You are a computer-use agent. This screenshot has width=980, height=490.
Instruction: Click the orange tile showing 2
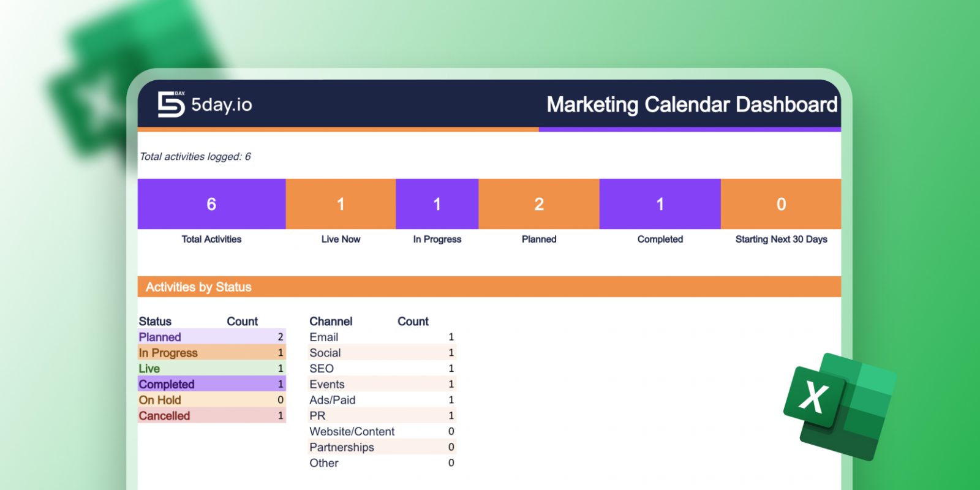click(x=539, y=204)
